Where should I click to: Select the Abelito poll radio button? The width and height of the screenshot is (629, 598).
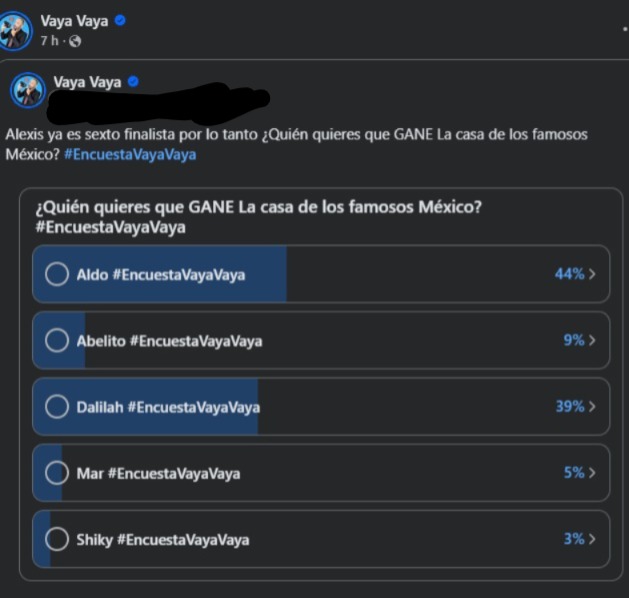click(57, 340)
